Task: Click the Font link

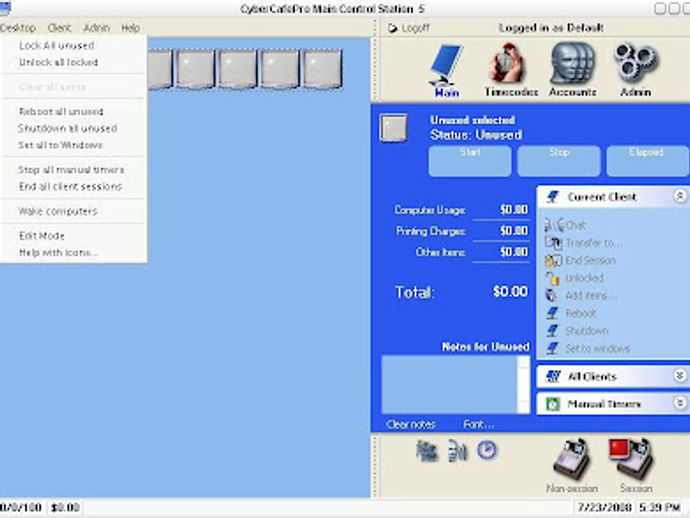Action: [x=478, y=424]
